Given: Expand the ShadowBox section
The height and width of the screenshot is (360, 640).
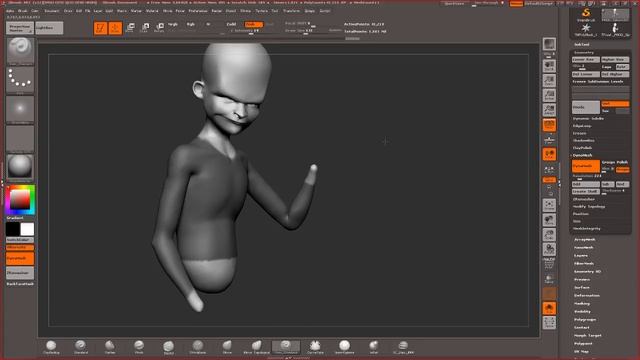Looking at the screenshot, I should tap(583, 140).
